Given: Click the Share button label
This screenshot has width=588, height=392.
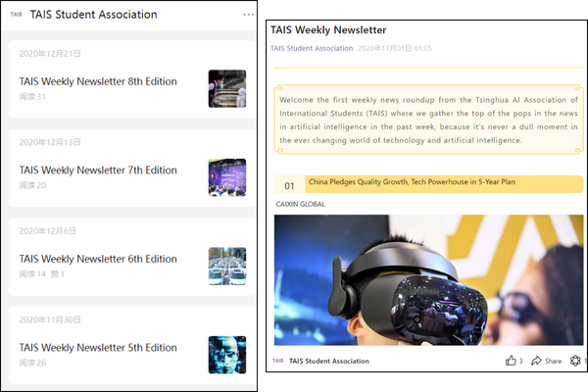Looking at the screenshot, I should tap(553, 361).
